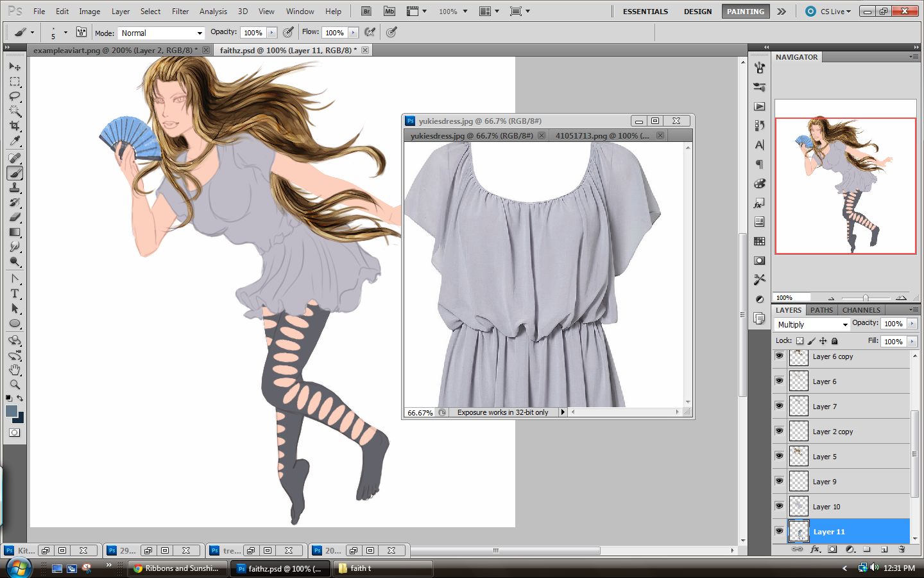Image resolution: width=924 pixels, height=578 pixels.
Task: Open the layer Fill arrow
Action: coord(912,341)
